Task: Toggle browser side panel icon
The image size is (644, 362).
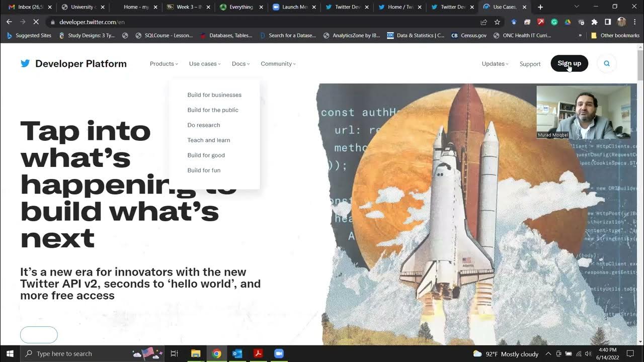Action: point(608,22)
